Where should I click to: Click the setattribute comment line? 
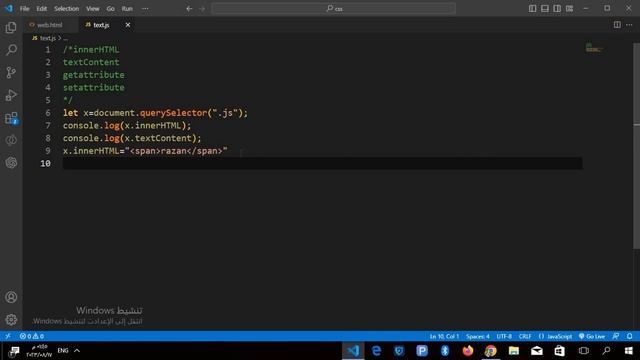click(93, 87)
